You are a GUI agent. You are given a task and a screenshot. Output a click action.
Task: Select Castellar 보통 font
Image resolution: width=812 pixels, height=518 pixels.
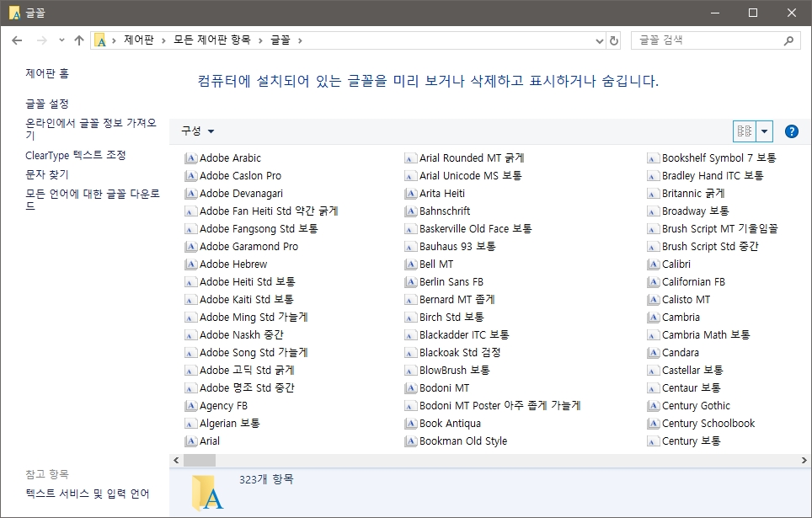(685, 371)
